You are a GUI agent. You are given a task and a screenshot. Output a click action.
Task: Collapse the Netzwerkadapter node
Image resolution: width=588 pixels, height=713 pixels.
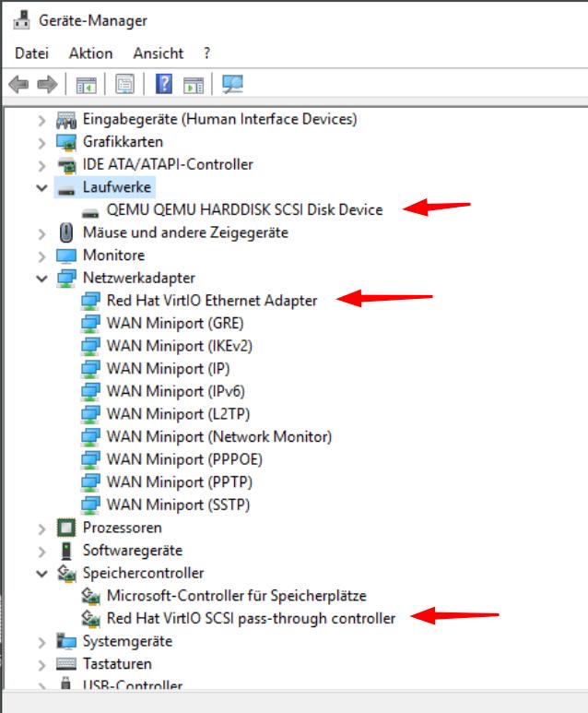41,279
